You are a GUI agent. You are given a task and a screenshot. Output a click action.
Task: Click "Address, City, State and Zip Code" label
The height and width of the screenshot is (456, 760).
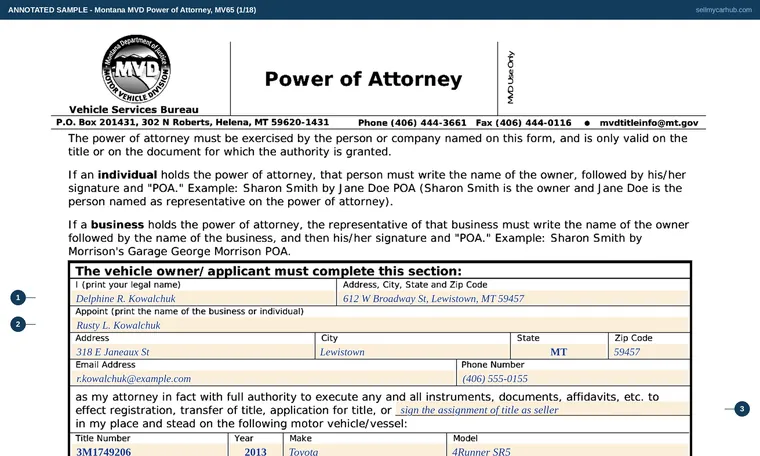[x=415, y=285]
